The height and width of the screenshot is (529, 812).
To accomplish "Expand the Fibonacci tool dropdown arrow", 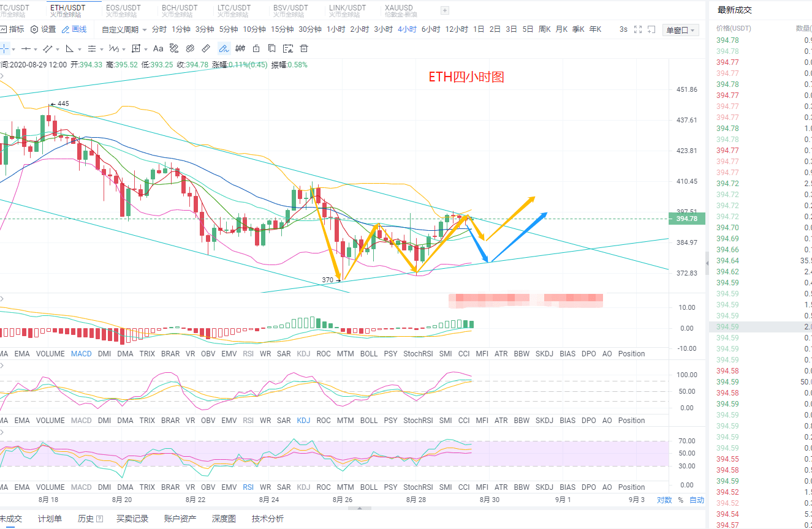I will point(101,49).
